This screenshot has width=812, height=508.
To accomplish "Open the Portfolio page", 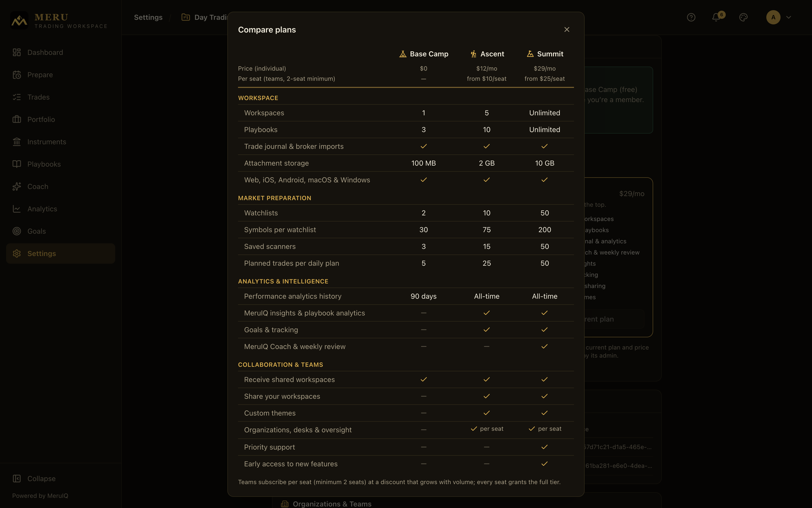I will click(x=60, y=119).
